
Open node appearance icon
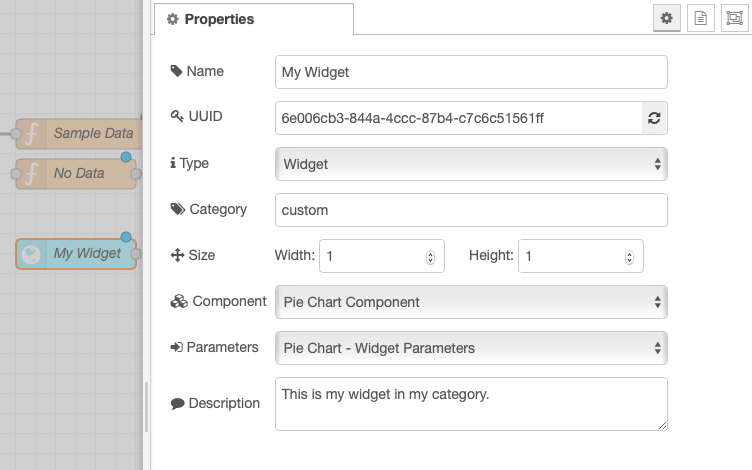(735, 18)
